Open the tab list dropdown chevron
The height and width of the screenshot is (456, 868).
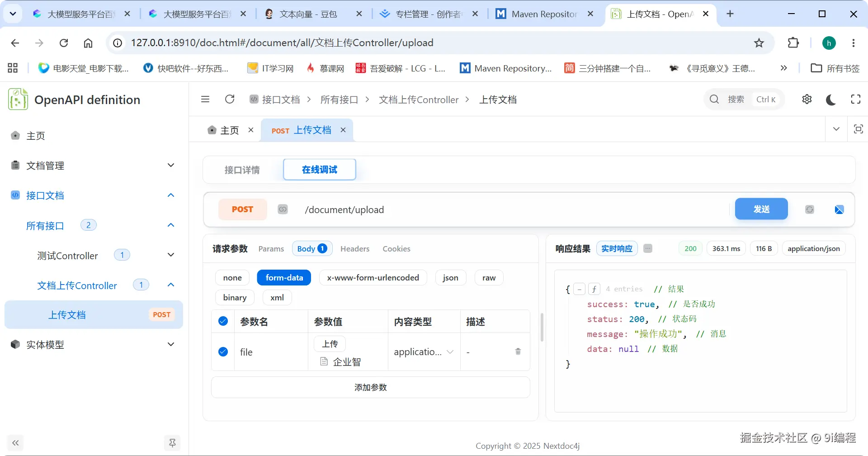point(836,129)
